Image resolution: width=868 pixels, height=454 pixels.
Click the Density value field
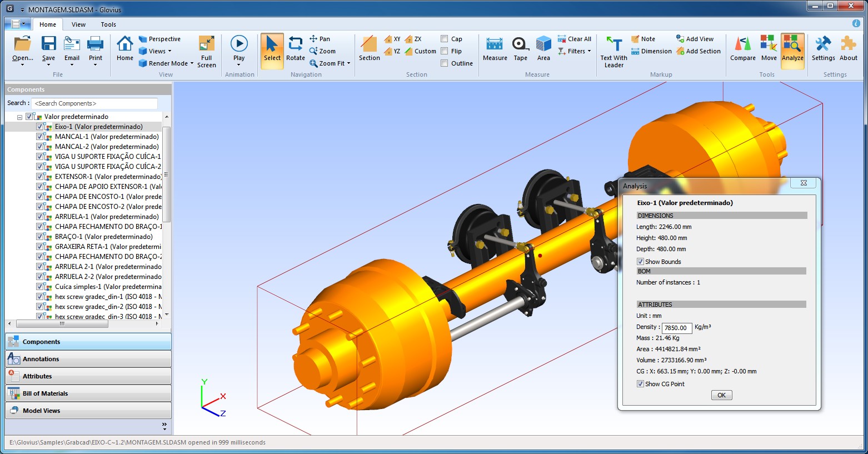(x=677, y=328)
